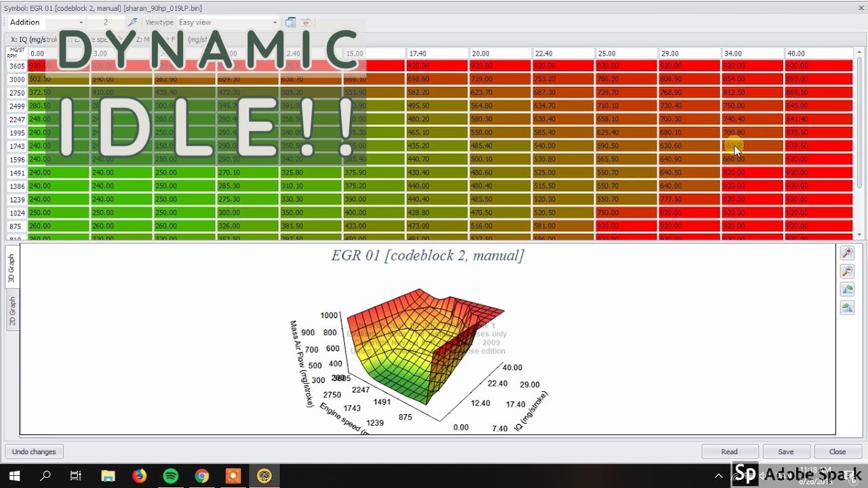Select the cell with value 687.30
The image size is (868, 488).
coord(564,93)
